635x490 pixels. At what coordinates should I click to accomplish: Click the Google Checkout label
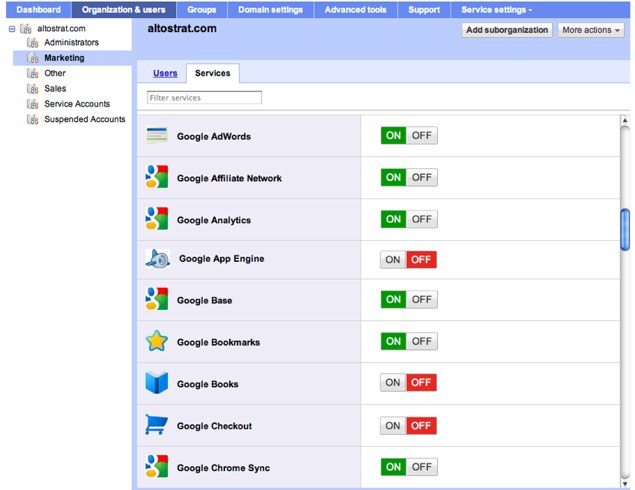[x=214, y=426]
